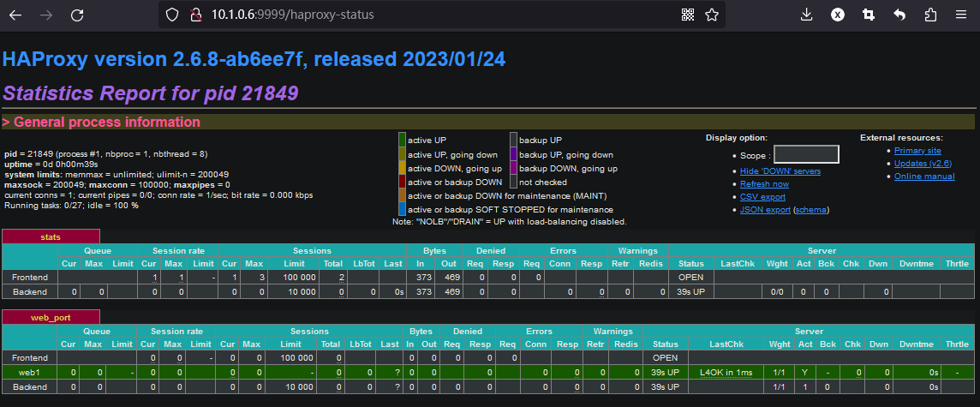Screen dimensions: 980x407
Task: Click the purple backup UP, going down swatch
Action: pyautogui.click(x=514, y=154)
